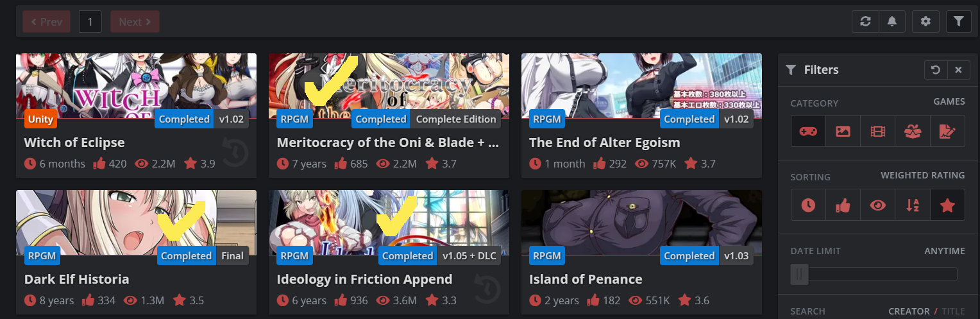Sort by likes thumbs-up icon
The width and height of the screenshot is (980, 319).
pos(843,205)
